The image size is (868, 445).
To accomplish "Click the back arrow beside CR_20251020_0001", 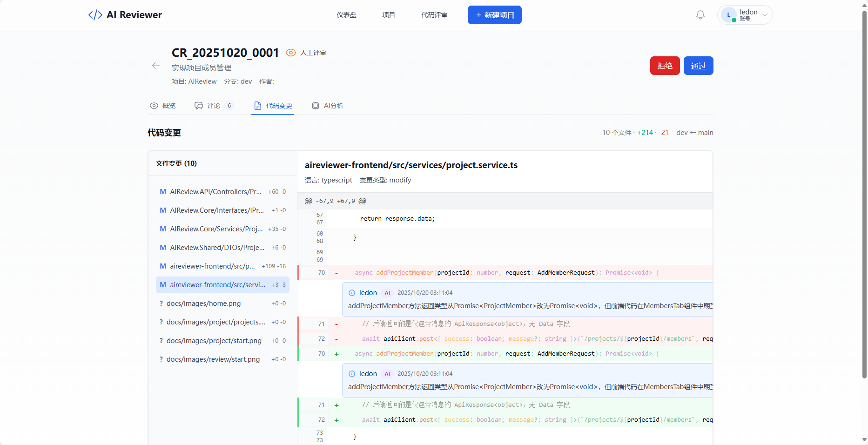I will 156,66.
